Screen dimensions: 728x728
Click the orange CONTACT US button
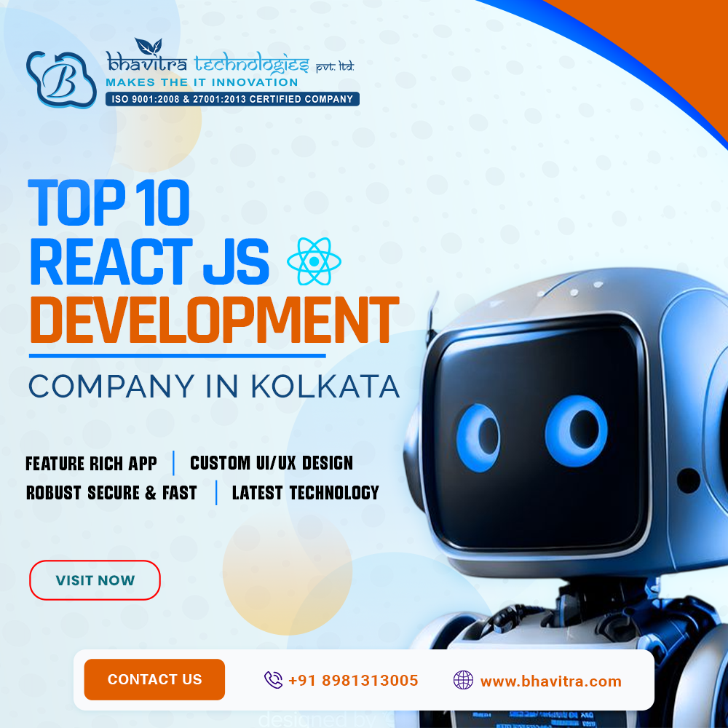(154, 679)
